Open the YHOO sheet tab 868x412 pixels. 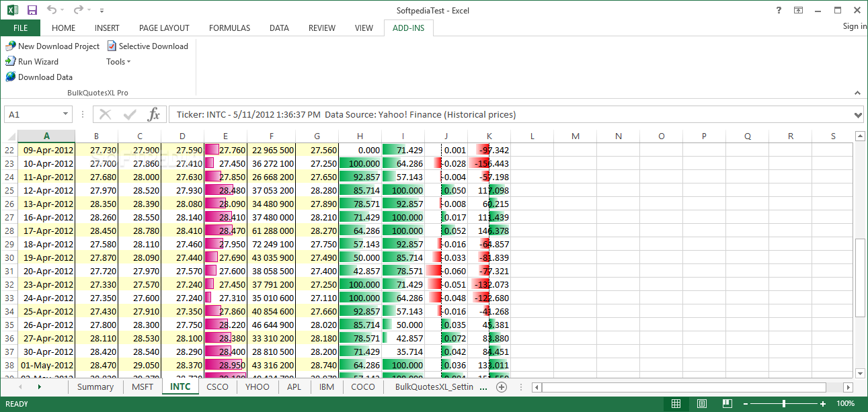[258, 387]
